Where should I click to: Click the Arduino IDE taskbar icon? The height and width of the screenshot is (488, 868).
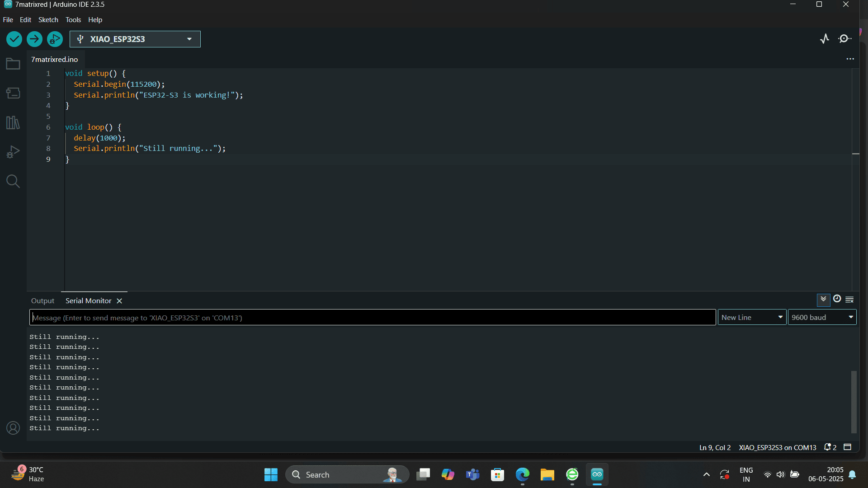point(597,474)
